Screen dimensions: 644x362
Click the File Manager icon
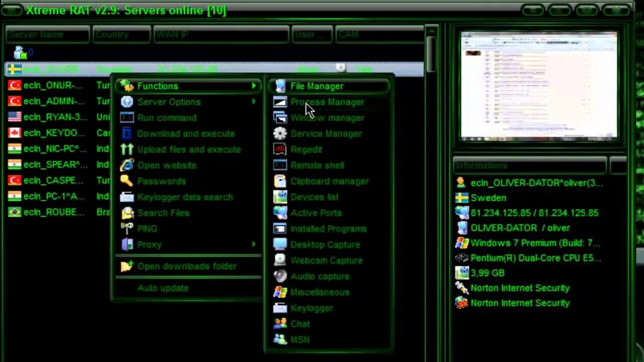[x=280, y=86]
